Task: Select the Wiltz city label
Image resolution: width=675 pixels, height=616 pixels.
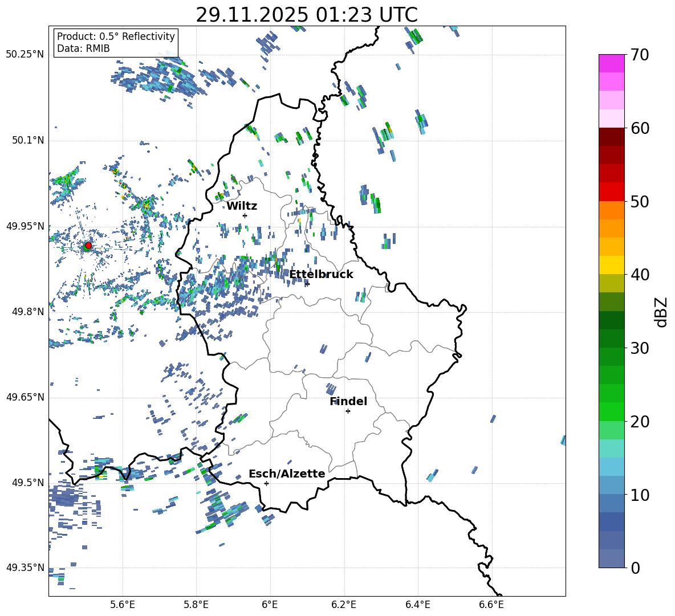Action: (x=242, y=206)
